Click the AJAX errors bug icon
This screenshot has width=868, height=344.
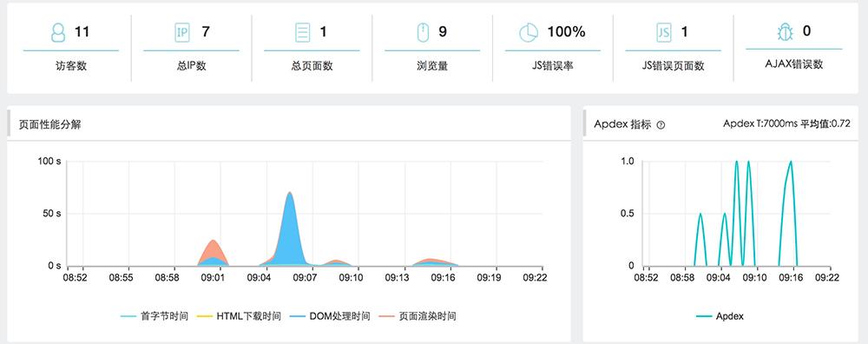(785, 33)
